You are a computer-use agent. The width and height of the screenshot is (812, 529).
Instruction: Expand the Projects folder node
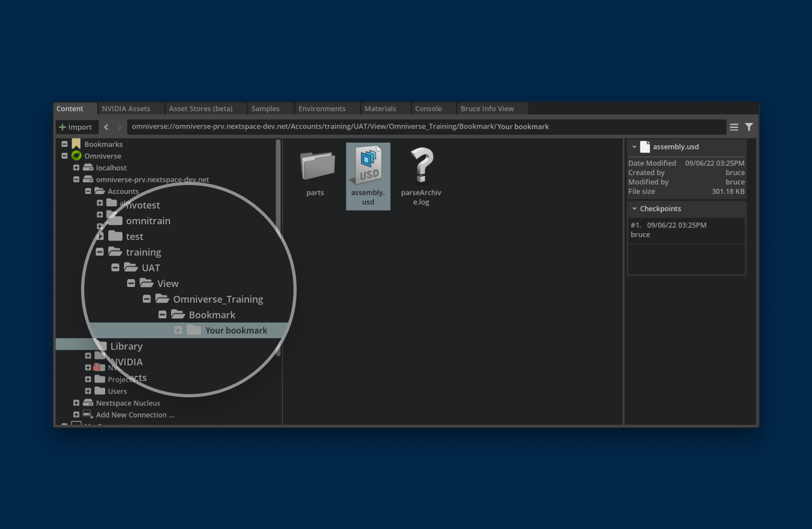coord(88,379)
